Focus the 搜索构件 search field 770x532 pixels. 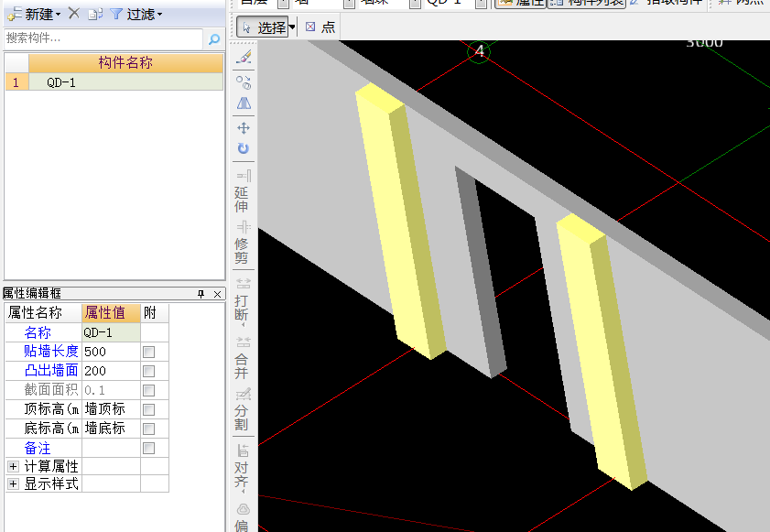(103, 38)
